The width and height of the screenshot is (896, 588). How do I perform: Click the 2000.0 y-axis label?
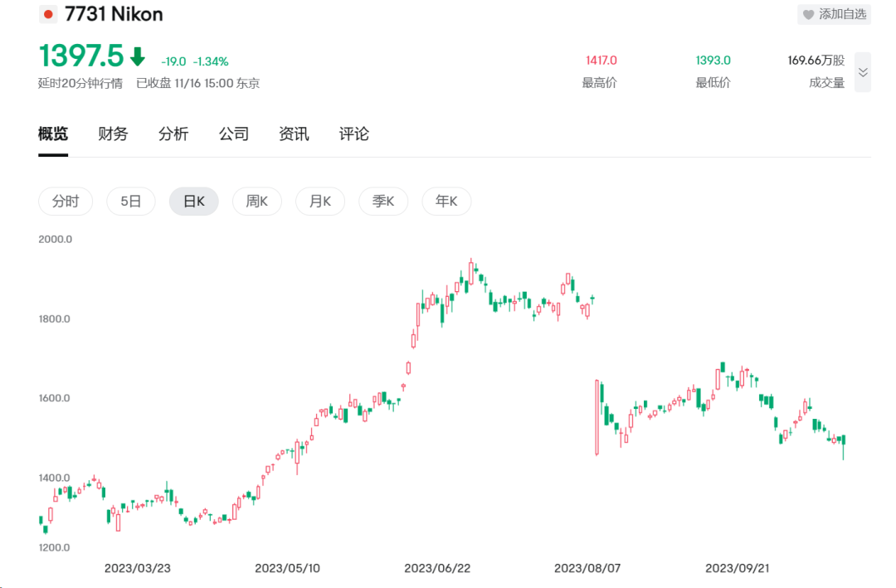click(x=56, y=240)
